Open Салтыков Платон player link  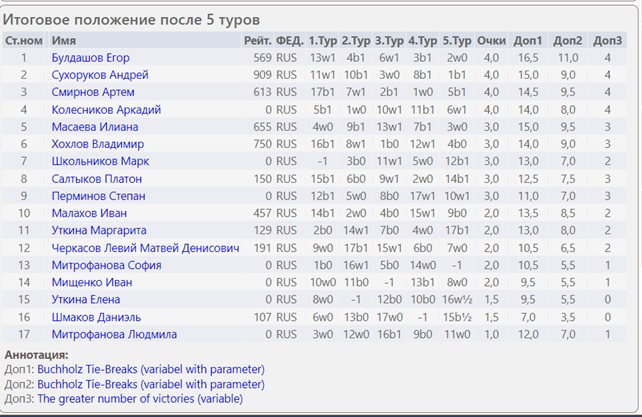pos(97,179)
